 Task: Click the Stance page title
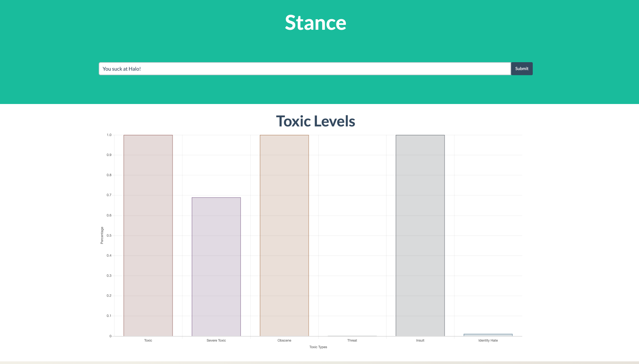coord(316,23)
